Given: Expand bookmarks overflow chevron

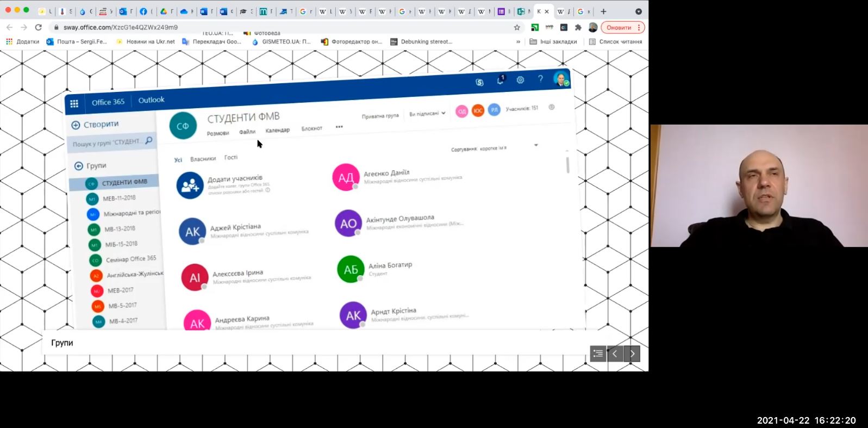Looking at the screenshot, I should coord(518,42).
